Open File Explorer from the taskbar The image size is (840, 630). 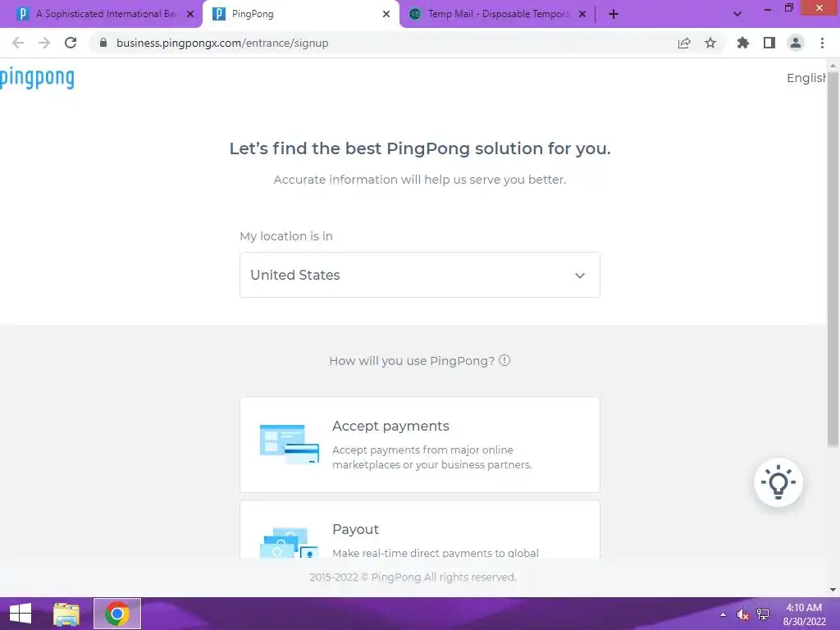[x=66, y=614]
